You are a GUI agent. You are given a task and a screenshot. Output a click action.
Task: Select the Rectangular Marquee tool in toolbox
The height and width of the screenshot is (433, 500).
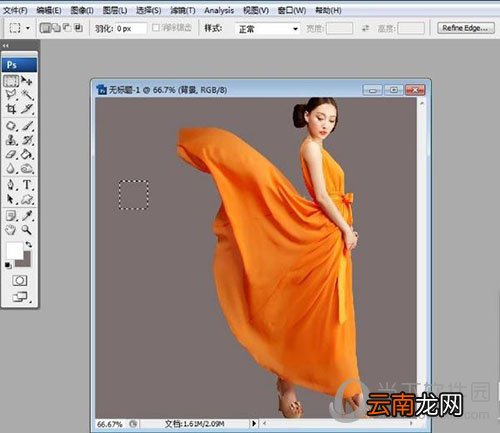(11, 81)
